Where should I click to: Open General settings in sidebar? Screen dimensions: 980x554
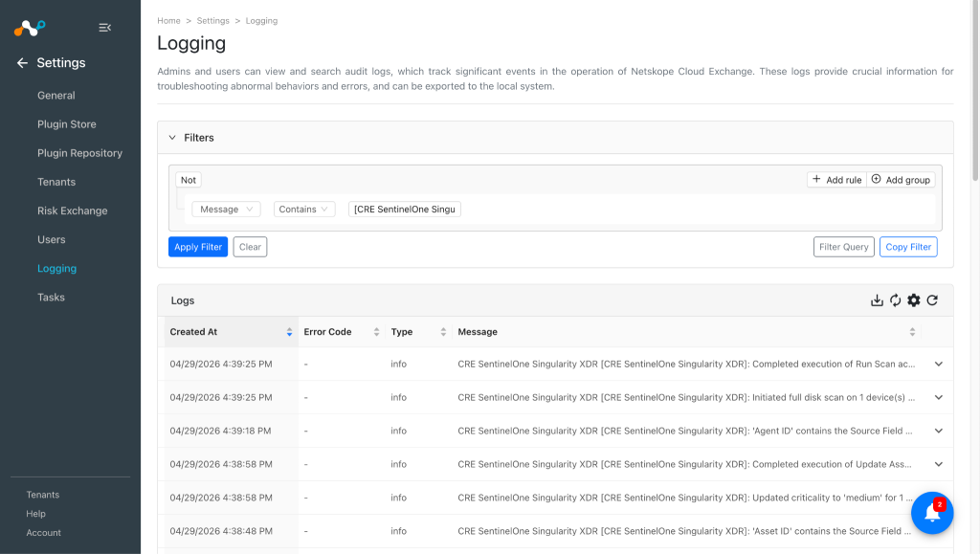pyautogui.click(x=56, y=96)
